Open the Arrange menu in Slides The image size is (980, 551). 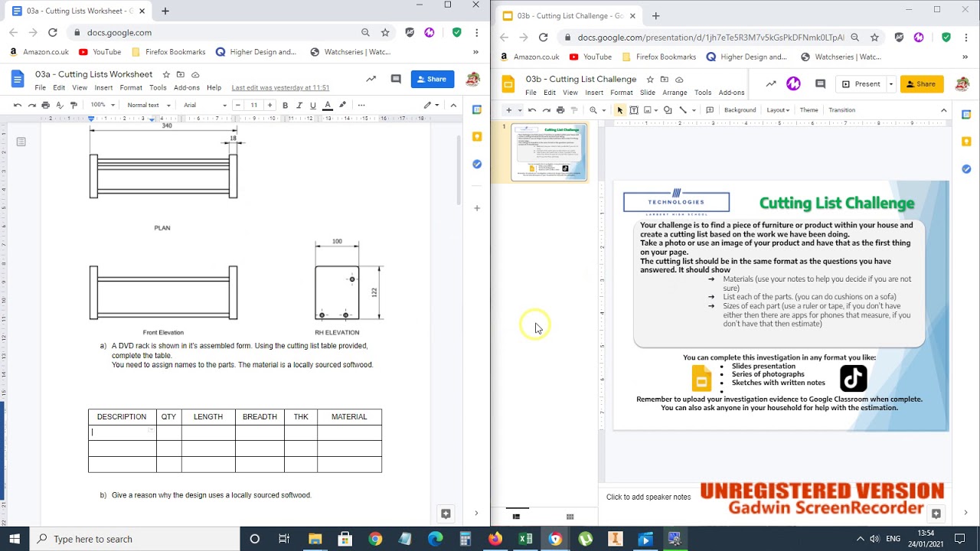(x=675, y=93)
